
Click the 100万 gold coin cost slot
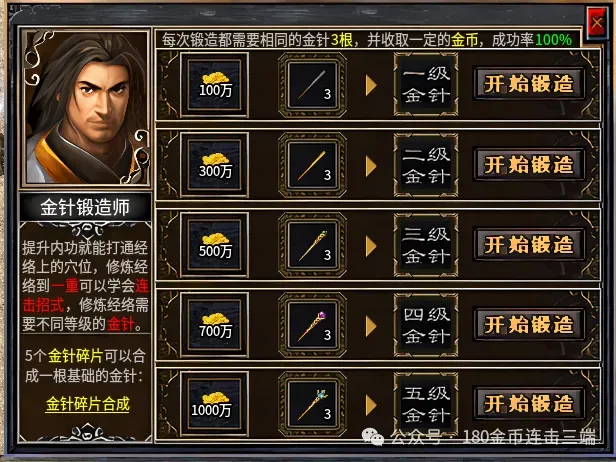(214, 85)
